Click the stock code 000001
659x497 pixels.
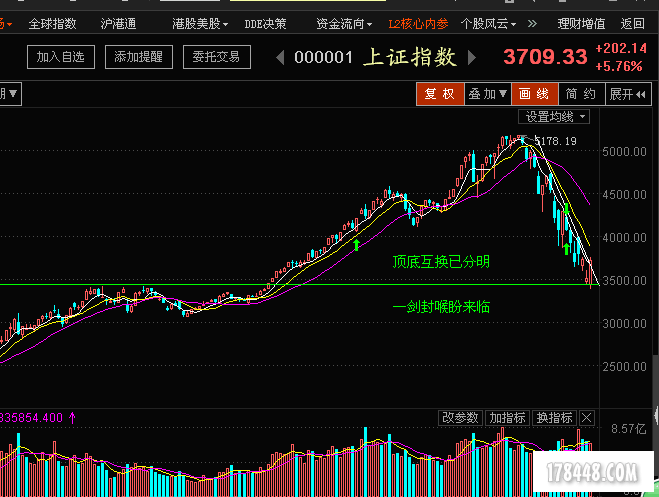323,57
